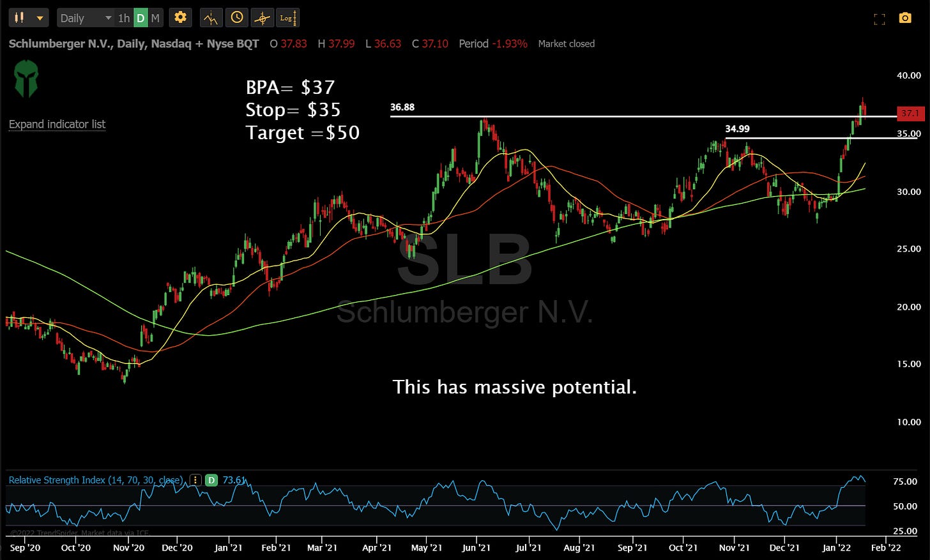The width and height of the screenshot is (930, 560).
Task: Click the low price value 36.63
Action: [388, 43]
